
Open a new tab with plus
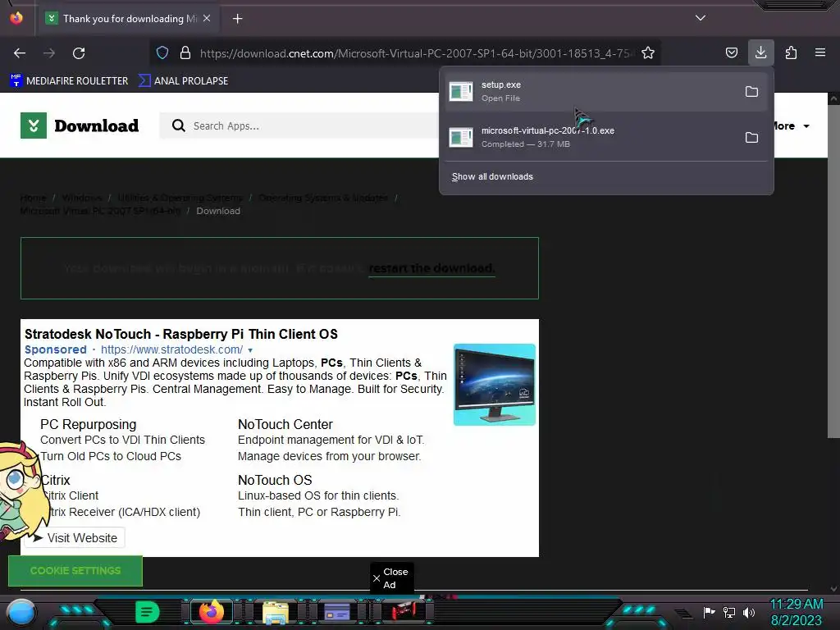tap(237, 19)
